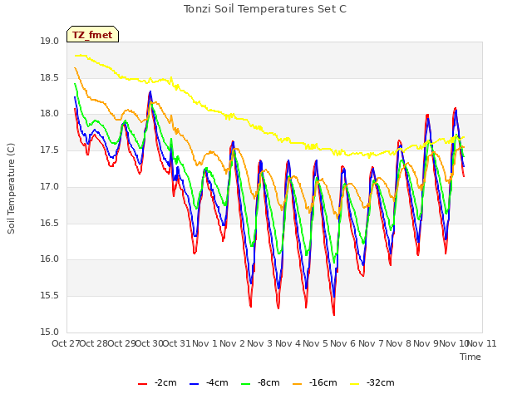Click the 15.5 y-axis tick label
The height and width of the screenshot is (399, 532).
click(50, 296)
